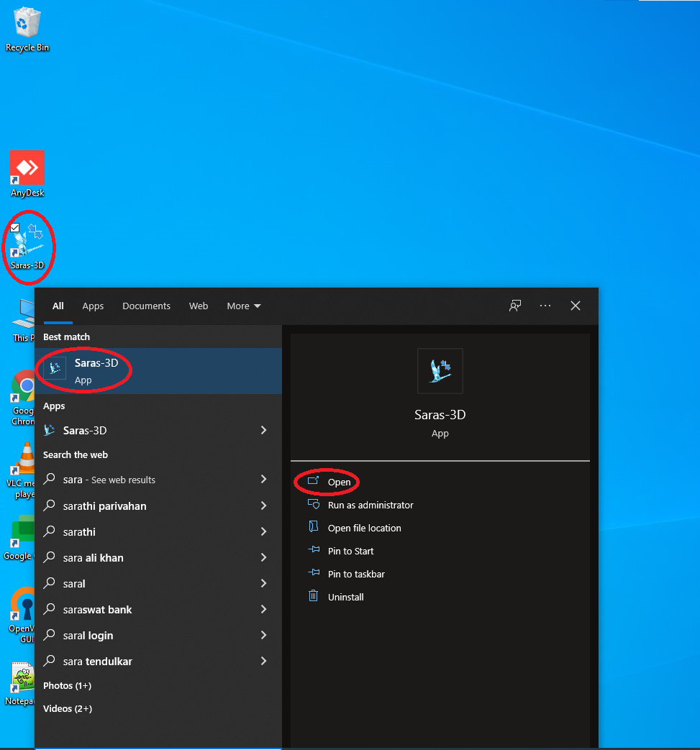Expand the Saras-3D entry under Apps
700x750 pixels.
tap(263, 430)
